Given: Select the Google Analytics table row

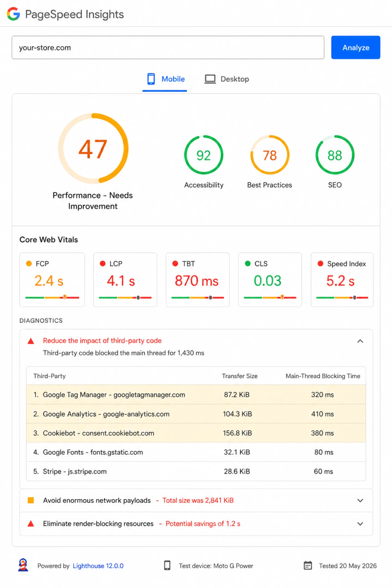Looking at the screenshot, I should 196,414.
